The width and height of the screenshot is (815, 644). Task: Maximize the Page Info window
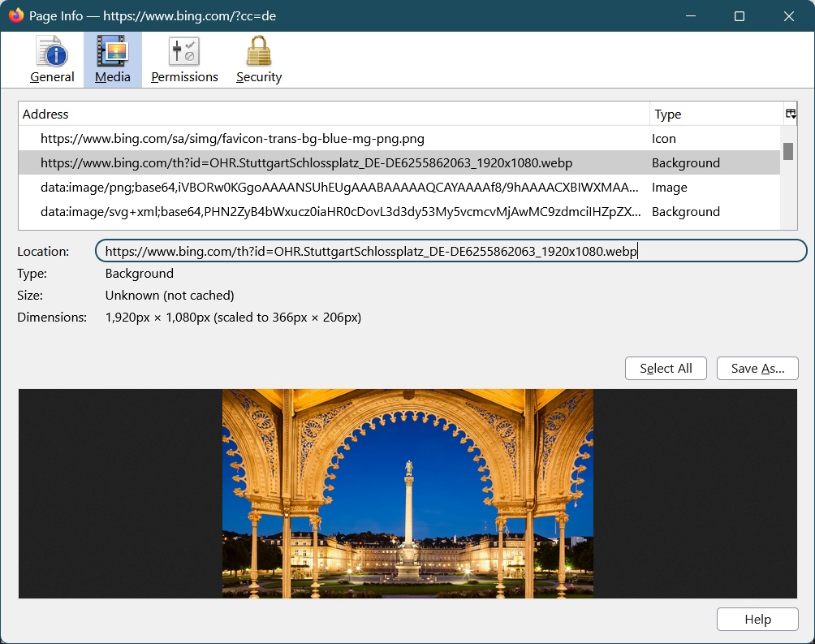740,16
